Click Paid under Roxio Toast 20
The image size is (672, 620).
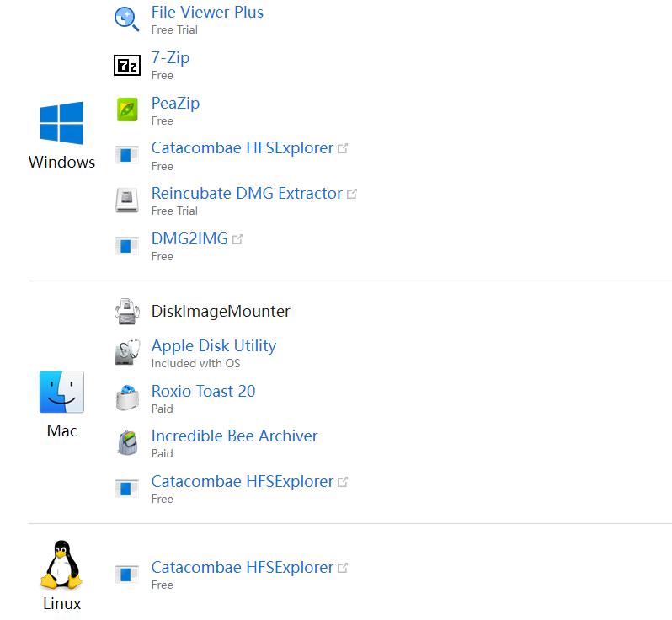pos(162,409)
